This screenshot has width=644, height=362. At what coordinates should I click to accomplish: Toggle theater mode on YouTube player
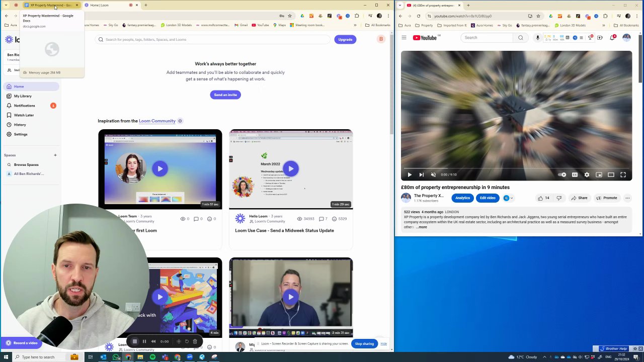pos(611,175)
